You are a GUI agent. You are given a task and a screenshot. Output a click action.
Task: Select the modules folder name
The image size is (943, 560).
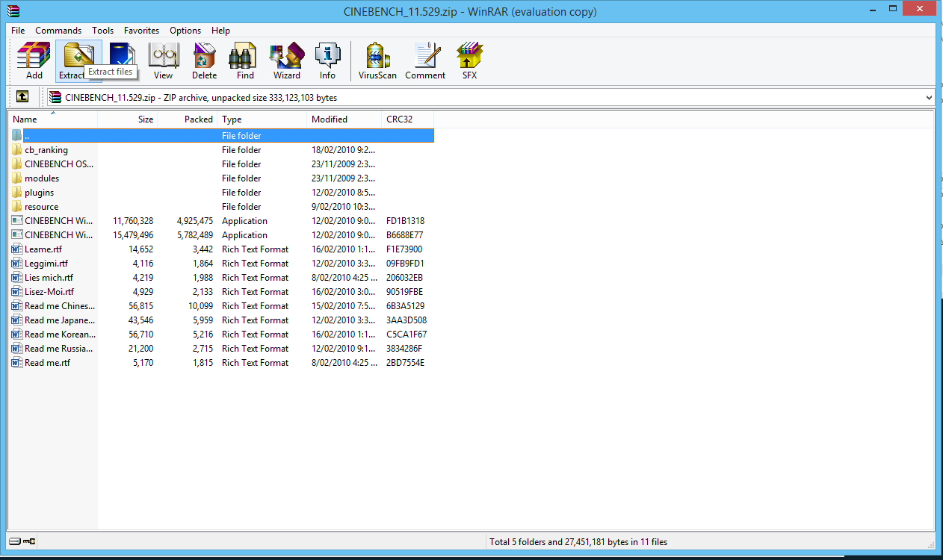pos(42,178)
